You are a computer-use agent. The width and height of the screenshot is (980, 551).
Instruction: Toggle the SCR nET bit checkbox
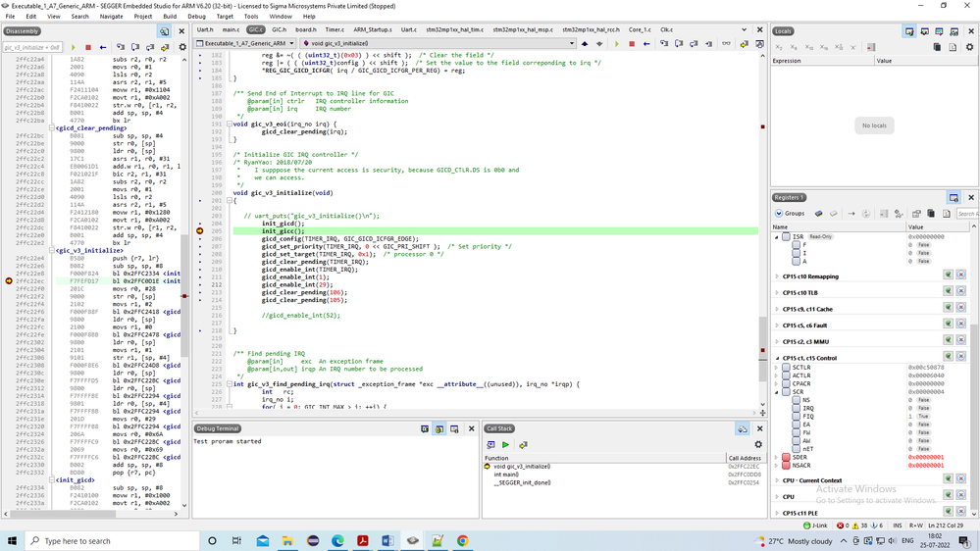click(x=796, y=449)
